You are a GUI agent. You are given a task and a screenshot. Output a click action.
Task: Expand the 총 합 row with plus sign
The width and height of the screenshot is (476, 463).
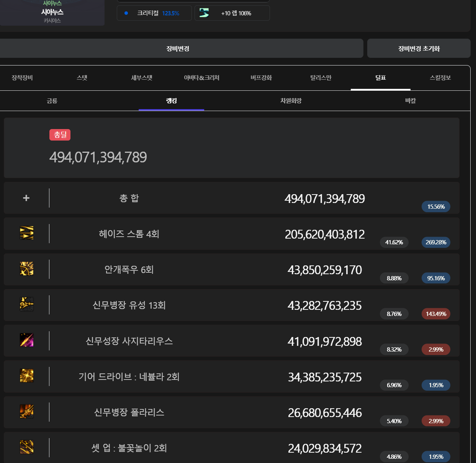(x=26, y=198)
